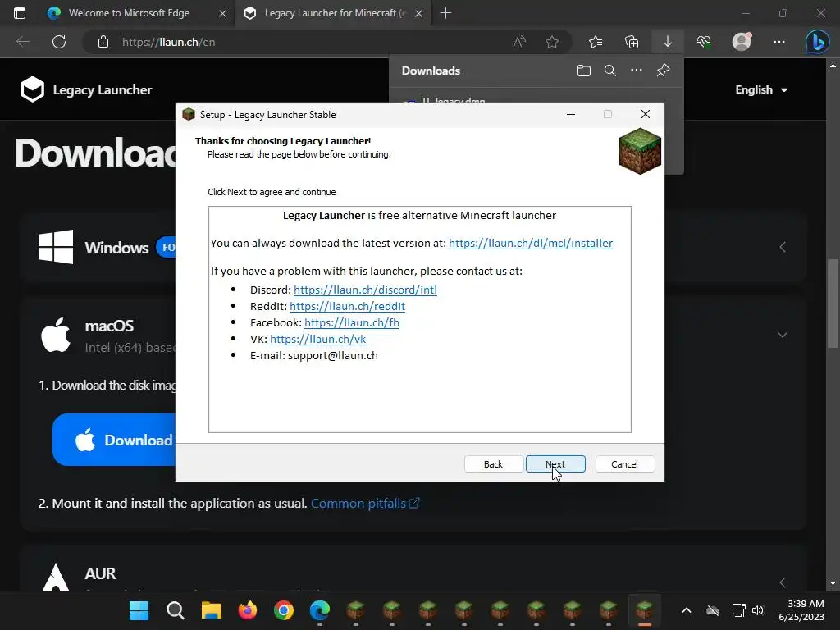Show hidden system tray icons
840x630 pixels.
tap(687, 610)
